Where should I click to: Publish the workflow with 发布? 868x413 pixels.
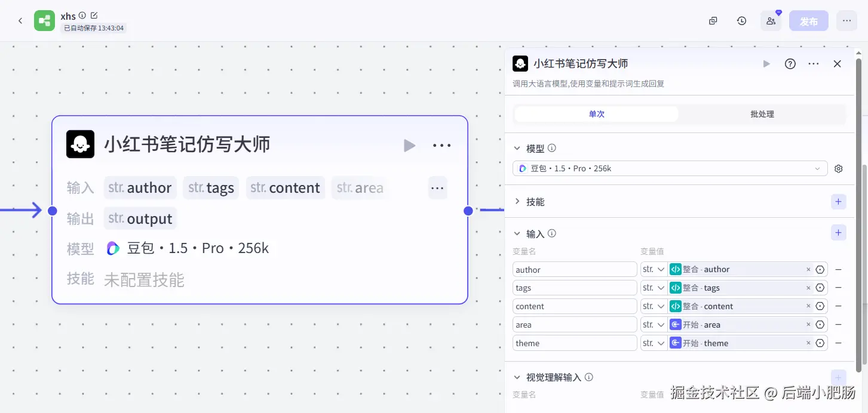coord(809,21)
